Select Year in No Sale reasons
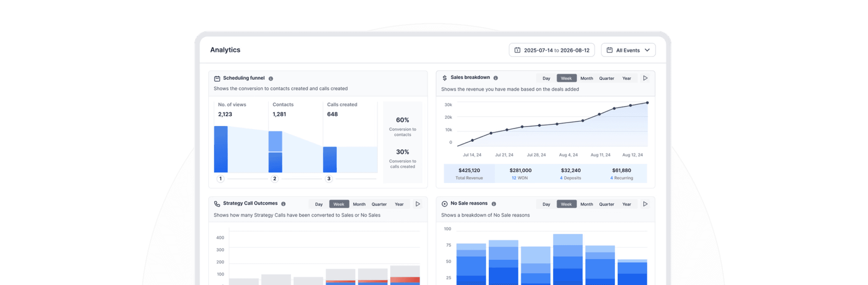868x285 pixels. pyautogui.click(x=627, y=204)
